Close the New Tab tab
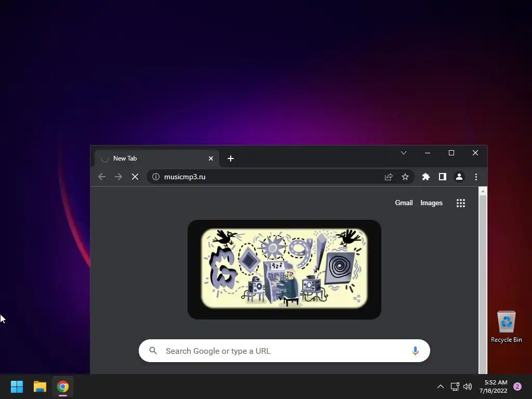Viewport: 532px width, 399px height. [x=211, y=158]
